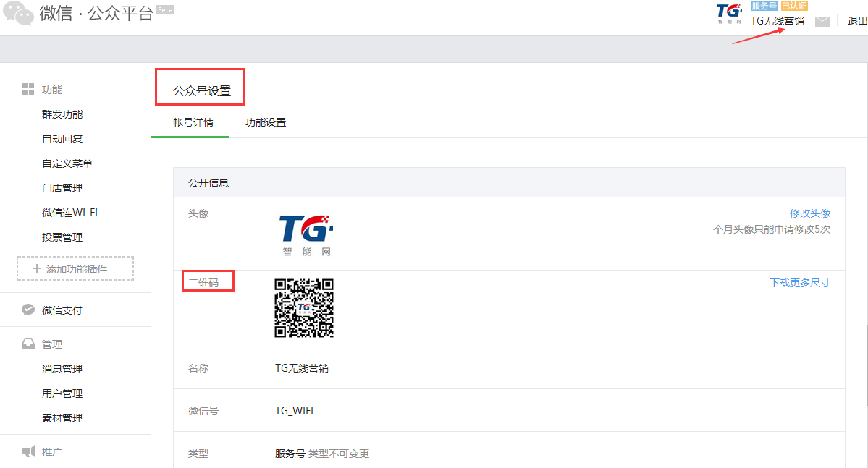Go to 自定义菜单 menu item
The width and height of the screenshot is (868, 468).
(x=67, y=163)
